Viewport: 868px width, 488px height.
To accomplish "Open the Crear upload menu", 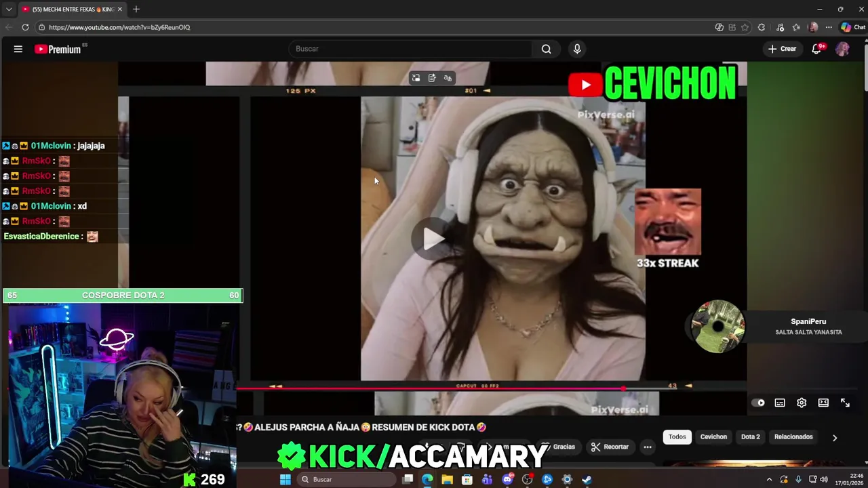I will 782,49.
